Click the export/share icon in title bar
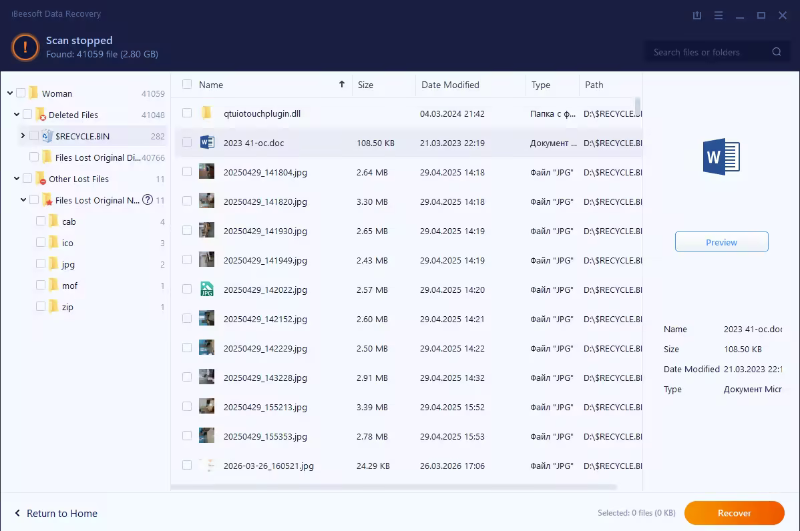 coord(697,15)
